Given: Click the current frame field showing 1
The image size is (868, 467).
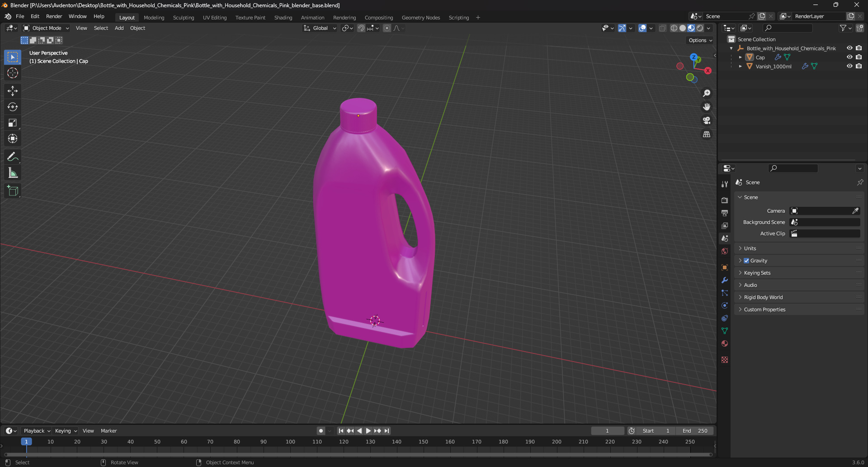Looking at the screenshot, I should 608,431.
